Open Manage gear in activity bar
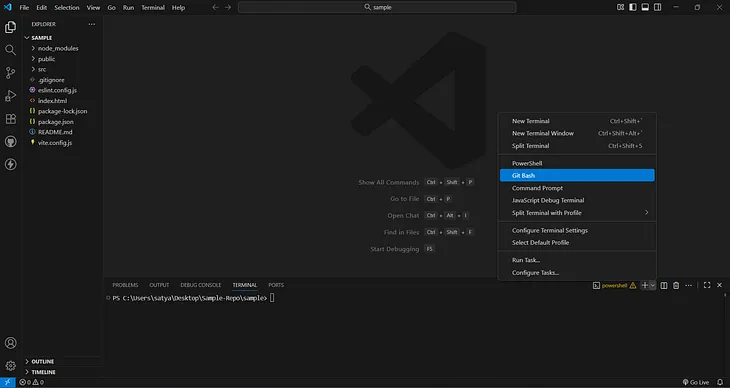 point(10,366)
